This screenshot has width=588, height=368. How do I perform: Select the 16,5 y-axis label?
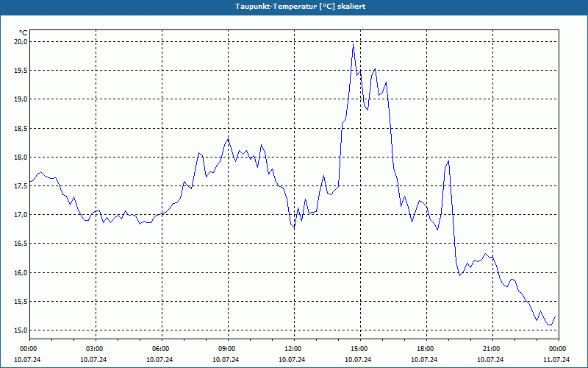21,244
